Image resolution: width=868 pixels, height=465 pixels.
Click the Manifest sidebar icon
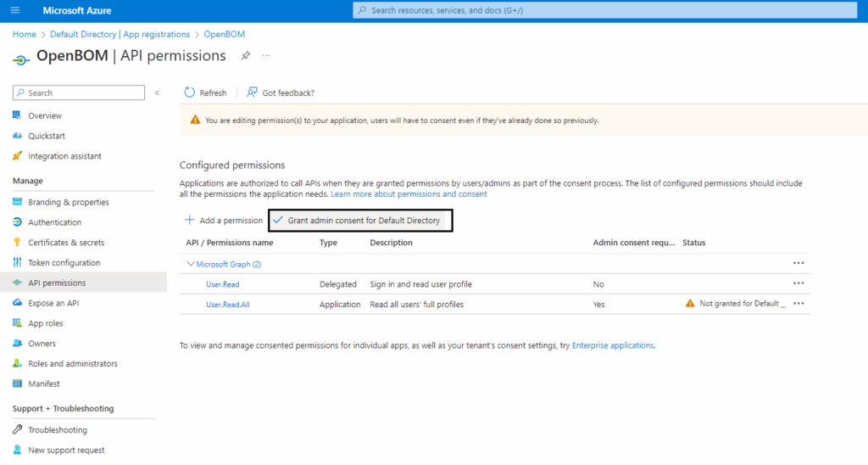(x=17, y=384)
